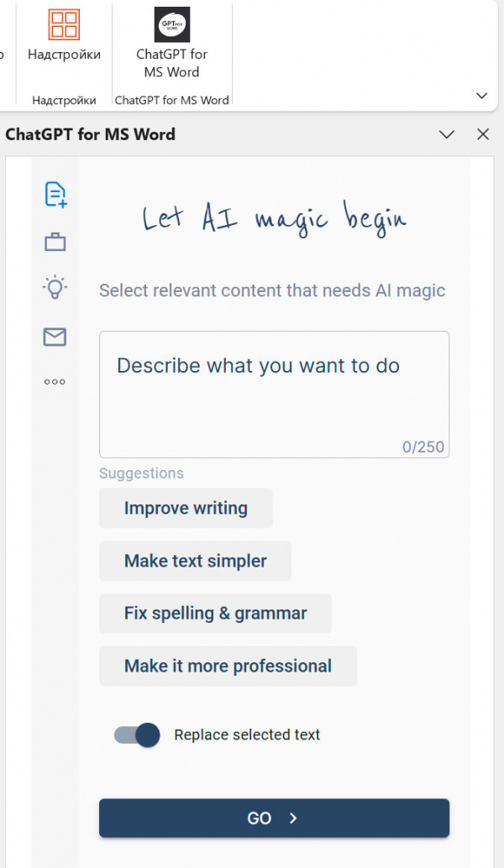Open the briefcase sidebar icon
Viewport: 504px width, 868px height.
(55, 243)
